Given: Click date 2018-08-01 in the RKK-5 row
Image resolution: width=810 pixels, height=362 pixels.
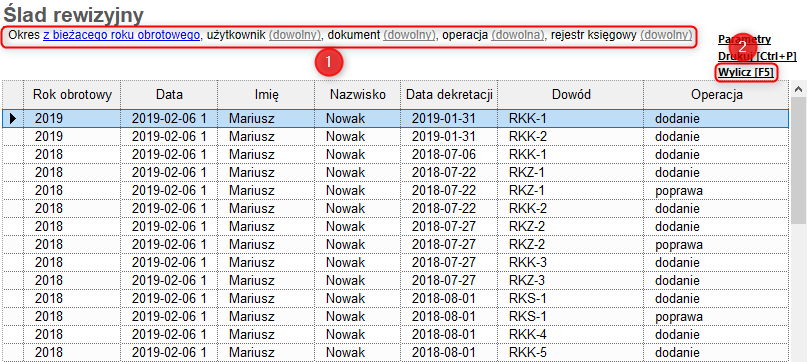Looking at the screenshot, I should click(x=449, y=353).
